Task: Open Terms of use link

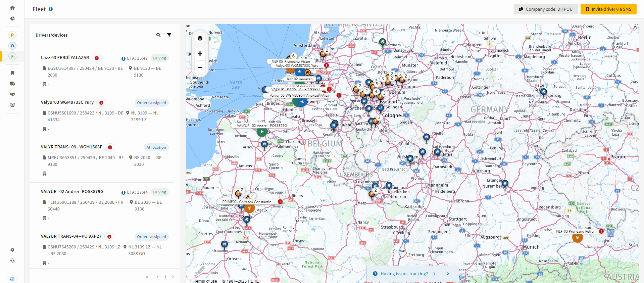Action: pyautogui.click(x=205, y=281)
